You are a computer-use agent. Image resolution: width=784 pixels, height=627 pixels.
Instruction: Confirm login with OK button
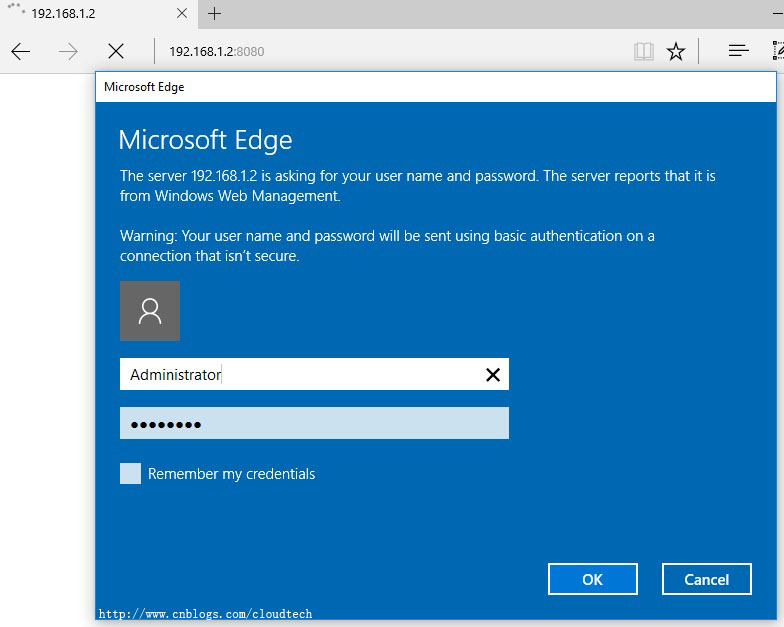tap(592, 579)
